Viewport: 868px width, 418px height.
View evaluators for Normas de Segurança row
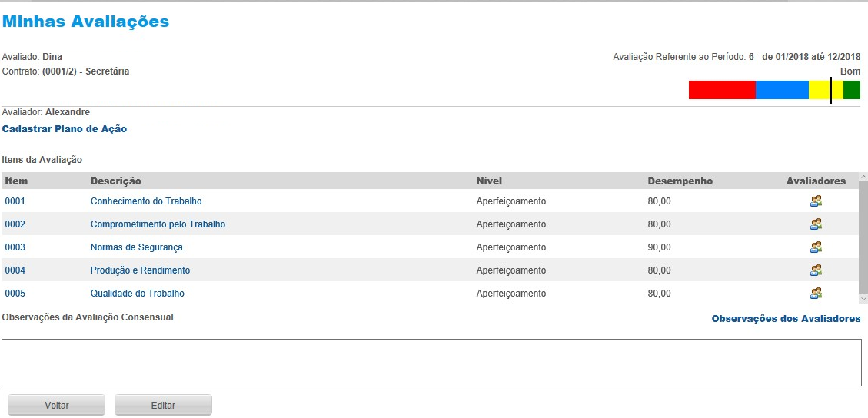tap(816, 247)
